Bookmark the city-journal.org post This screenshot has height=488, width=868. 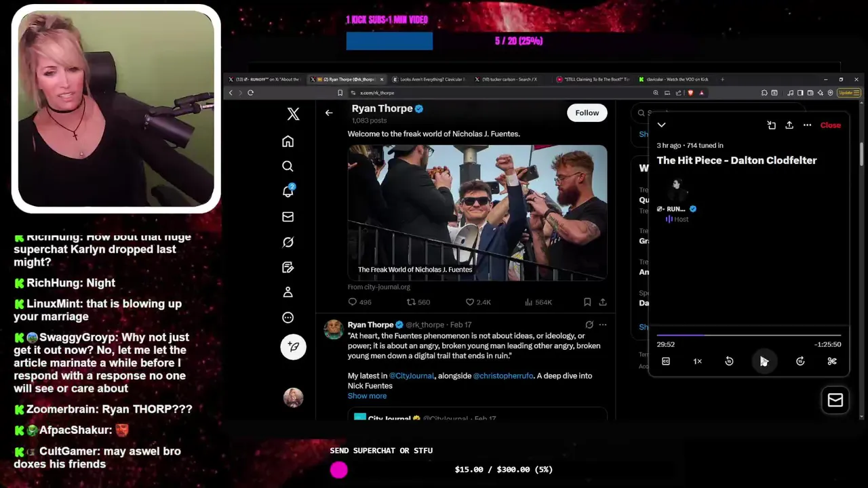coord(587,302)
